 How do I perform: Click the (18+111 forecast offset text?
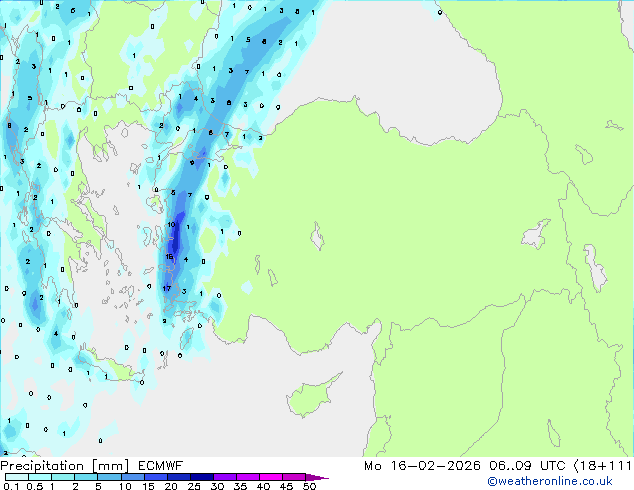pyautogui.click(x=603, y=466)
